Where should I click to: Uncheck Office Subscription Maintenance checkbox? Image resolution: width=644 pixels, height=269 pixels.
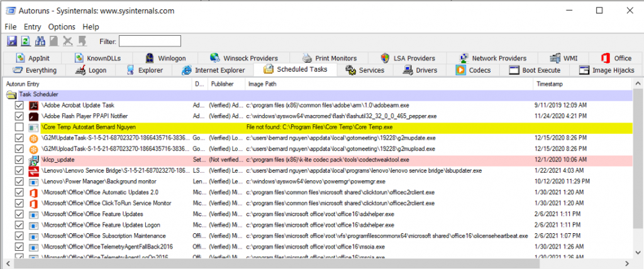tap(18, 236)
